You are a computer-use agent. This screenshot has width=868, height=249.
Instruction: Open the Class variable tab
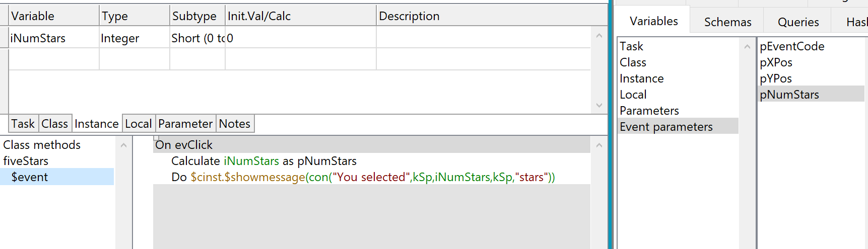pos(54,124)
